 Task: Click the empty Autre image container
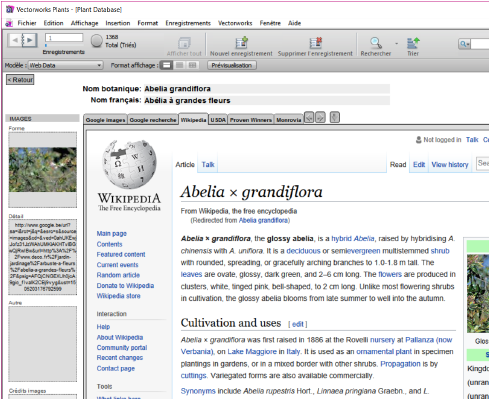tap(43, 344)
